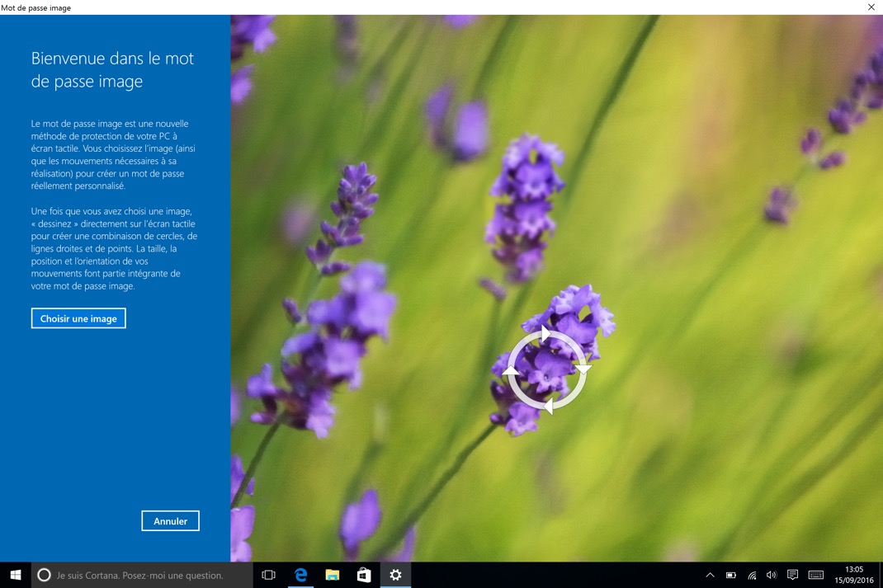Screen dimensions: 883x588
Task: Click inside the Cortana search field
Action: pyautogui.click(x=140, y=575)
